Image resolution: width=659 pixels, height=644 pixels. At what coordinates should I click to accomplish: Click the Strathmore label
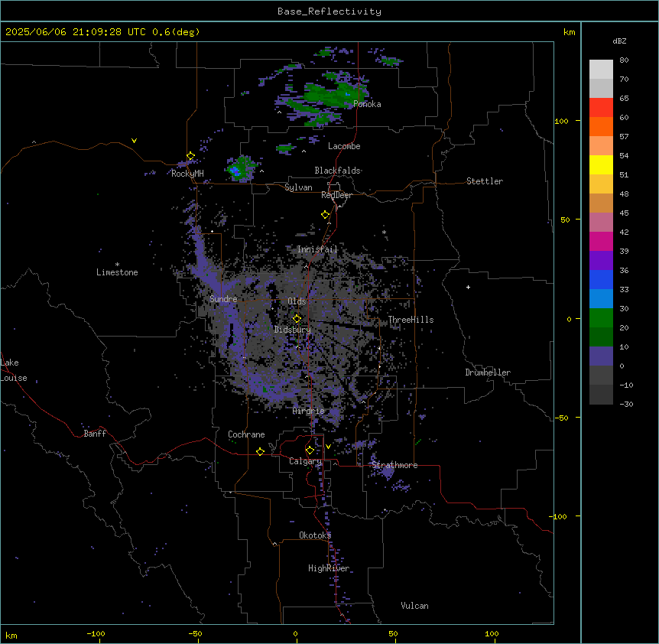pos(394,465)
